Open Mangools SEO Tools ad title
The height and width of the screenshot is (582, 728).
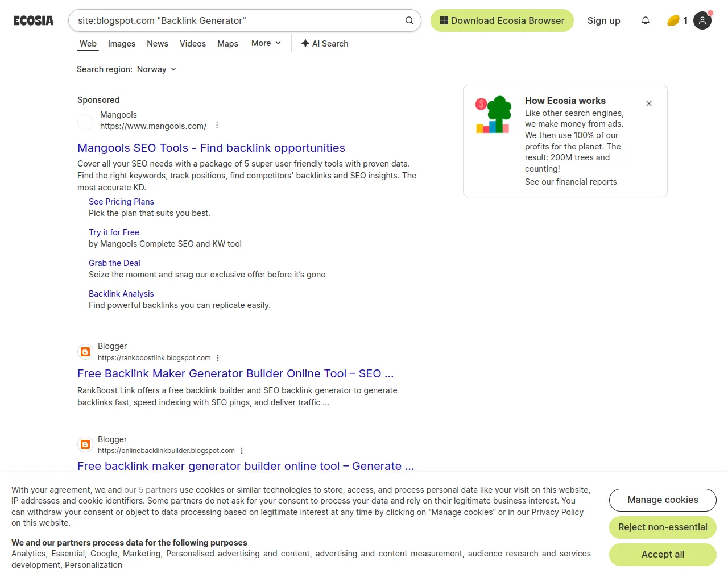(x=211, y=148)
